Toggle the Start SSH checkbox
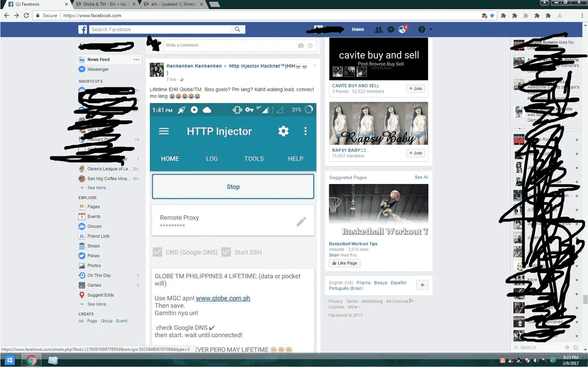Image resolution: width=588 pixels, height=368 pixels. point(226,252)
